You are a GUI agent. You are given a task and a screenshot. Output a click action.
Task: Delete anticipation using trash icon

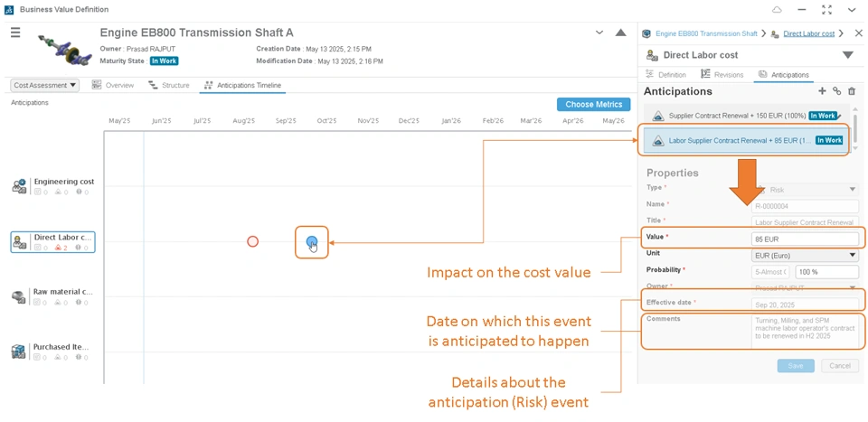(x=852, y=91)
